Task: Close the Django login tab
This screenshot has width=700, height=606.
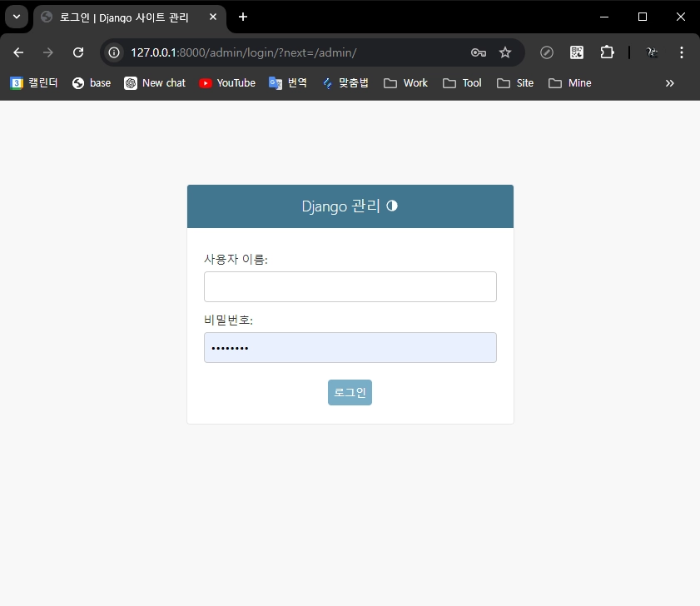Action: 213,17
